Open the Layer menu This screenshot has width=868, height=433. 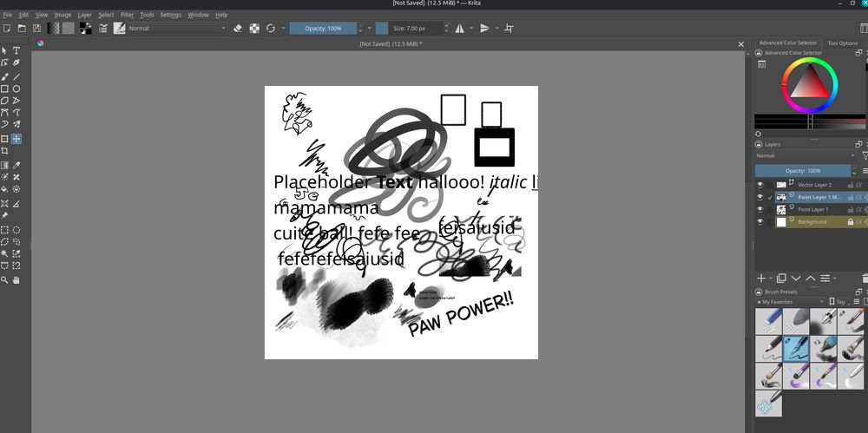click(x=85, y=15)
